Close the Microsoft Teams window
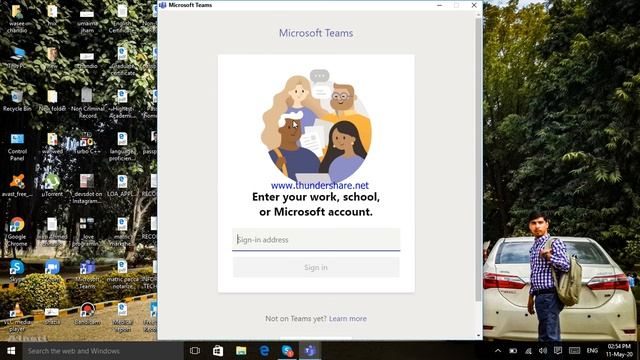This screenshot has height=360, width=640. coord(474,5)
